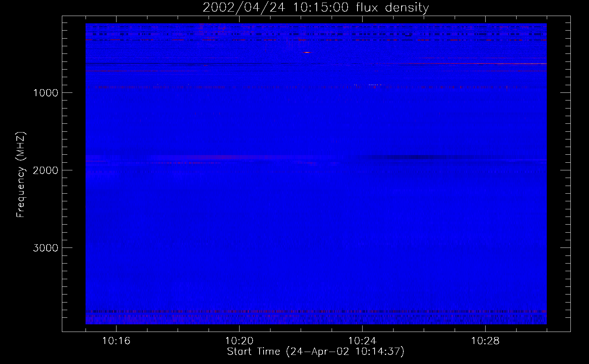This screenshot has width=589, height=364.
Task: Click the 'Frequency (MHZ)' axis label
Action: pyautogui.click(x=21, y=175)
